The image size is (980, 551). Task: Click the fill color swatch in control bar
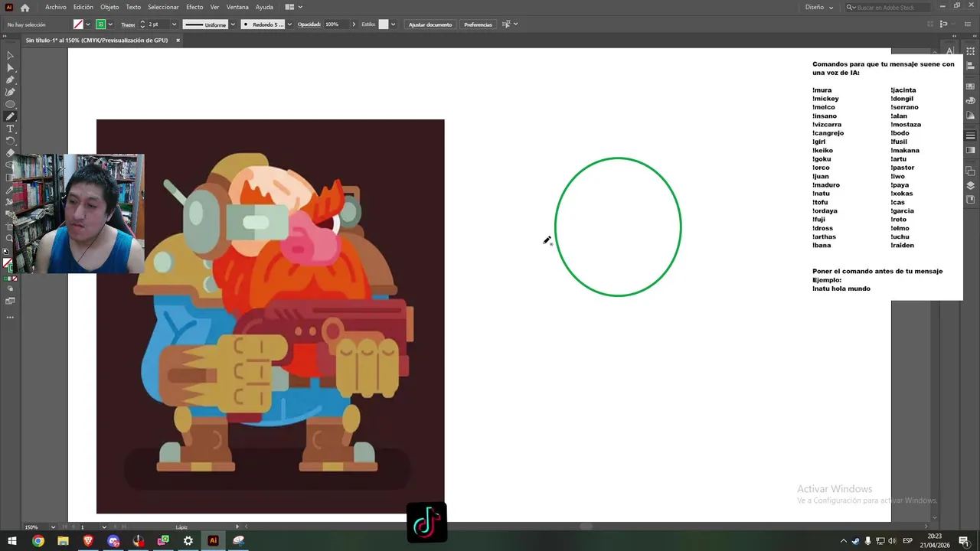[x=78, y=24]
